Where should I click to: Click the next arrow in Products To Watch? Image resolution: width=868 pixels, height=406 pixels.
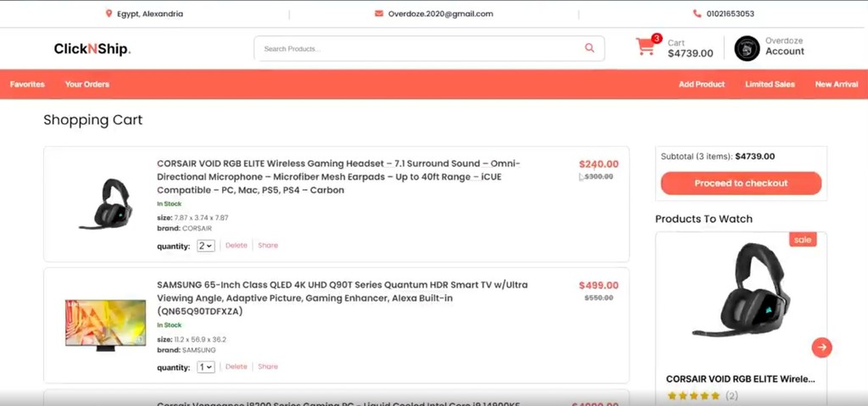(x=822, y=348)
